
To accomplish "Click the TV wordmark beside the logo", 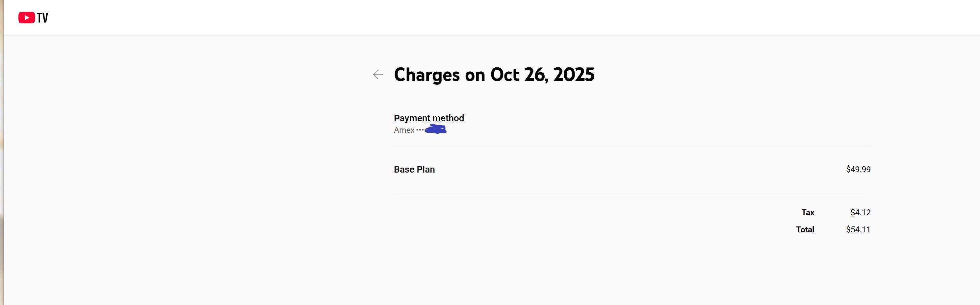I will [x=42, y=18].
